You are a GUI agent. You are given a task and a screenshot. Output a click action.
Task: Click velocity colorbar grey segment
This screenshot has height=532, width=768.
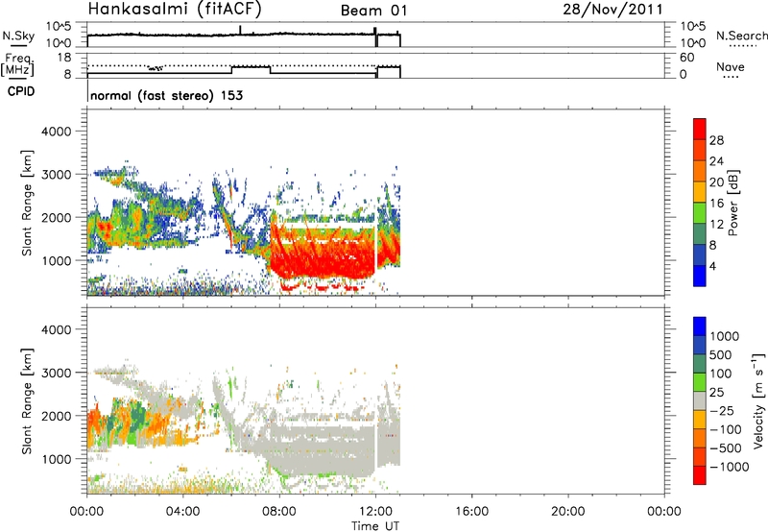tap(700, 400)
